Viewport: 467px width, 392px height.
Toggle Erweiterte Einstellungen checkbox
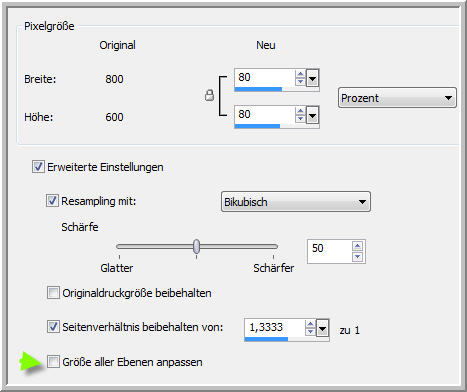pyautogui.click(x=38, y=166)
